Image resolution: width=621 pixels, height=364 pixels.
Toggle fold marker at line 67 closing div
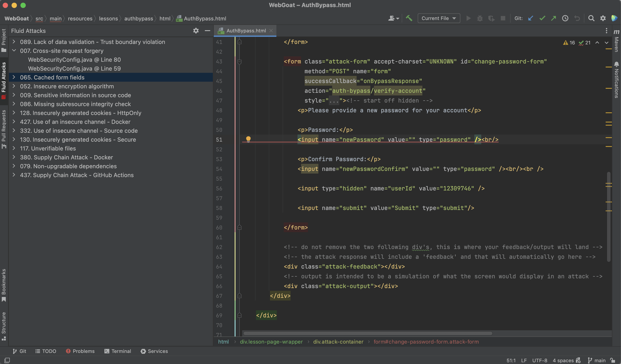click(239, 296)
